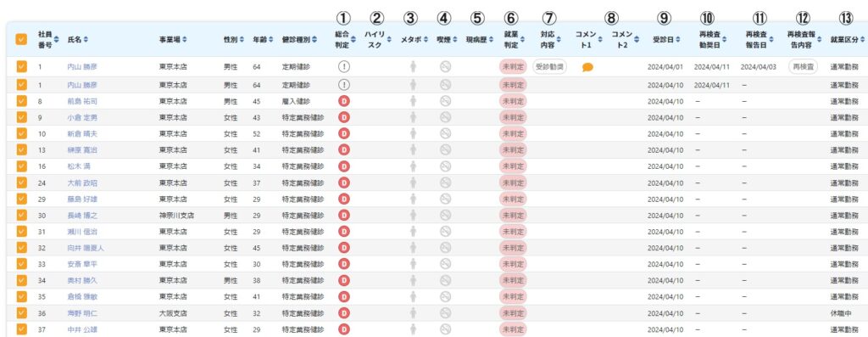Uncheck the checkbox for employee 29
The image size is (868, 337).
coord(21,199)
